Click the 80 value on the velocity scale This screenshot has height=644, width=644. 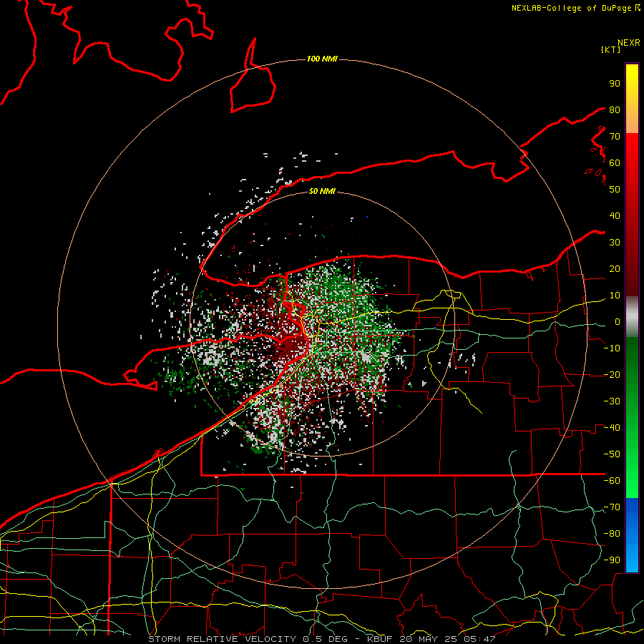click(x=615, y=110)
